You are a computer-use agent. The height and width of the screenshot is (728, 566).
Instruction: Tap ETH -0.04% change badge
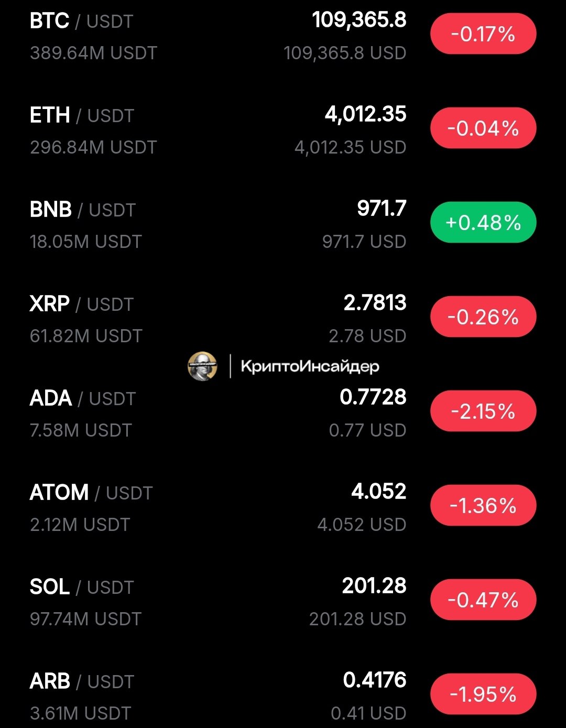(x=483, y=128)
